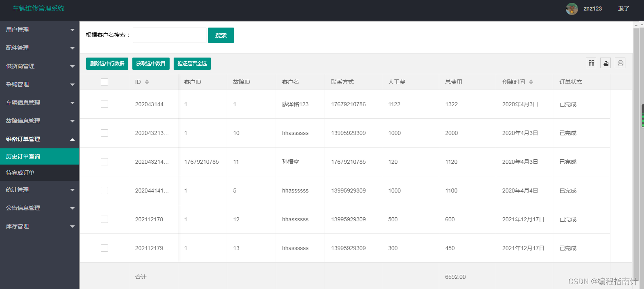Image resolution: width=644 pixels, height=289 pixels.
Task: Click the 搜索 button
Action: pos(221,35)
